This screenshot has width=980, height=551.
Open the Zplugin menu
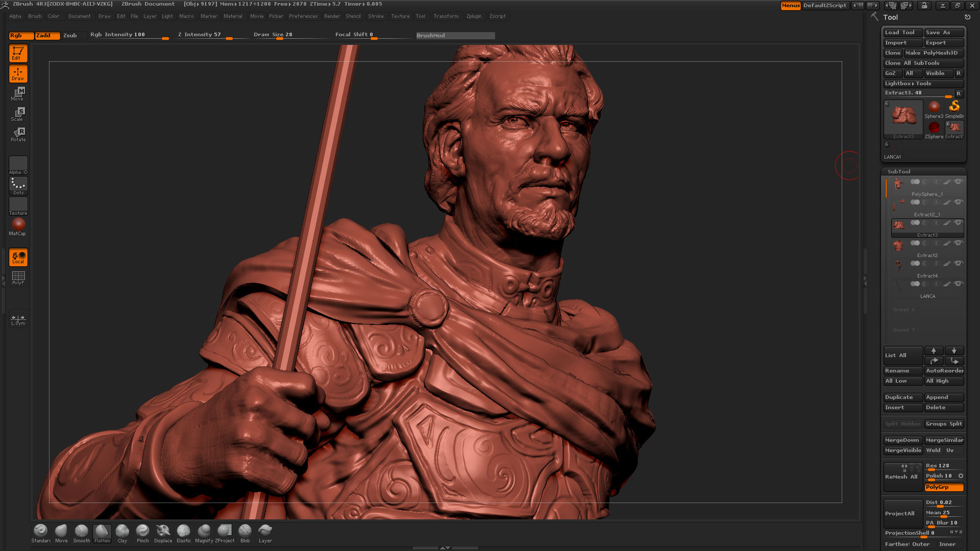474,16
